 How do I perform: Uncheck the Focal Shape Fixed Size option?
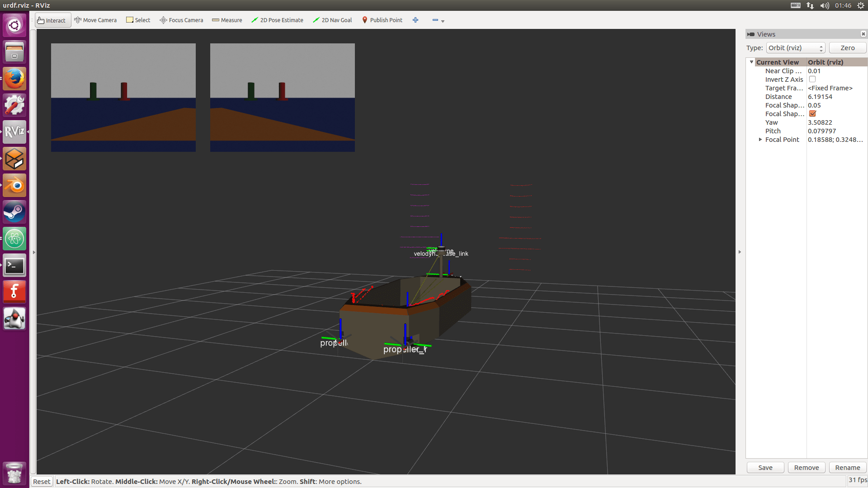812,113
